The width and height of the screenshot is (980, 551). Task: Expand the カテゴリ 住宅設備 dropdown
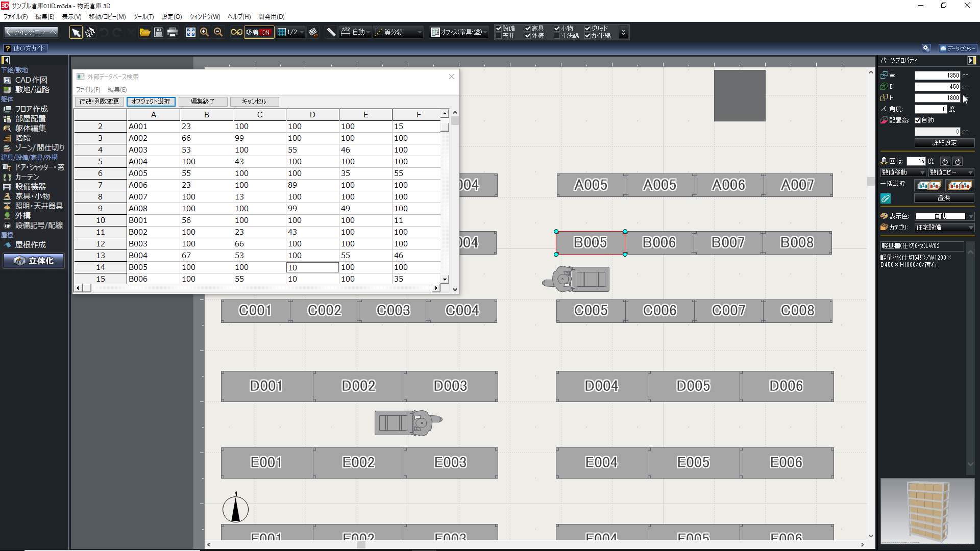944,228
